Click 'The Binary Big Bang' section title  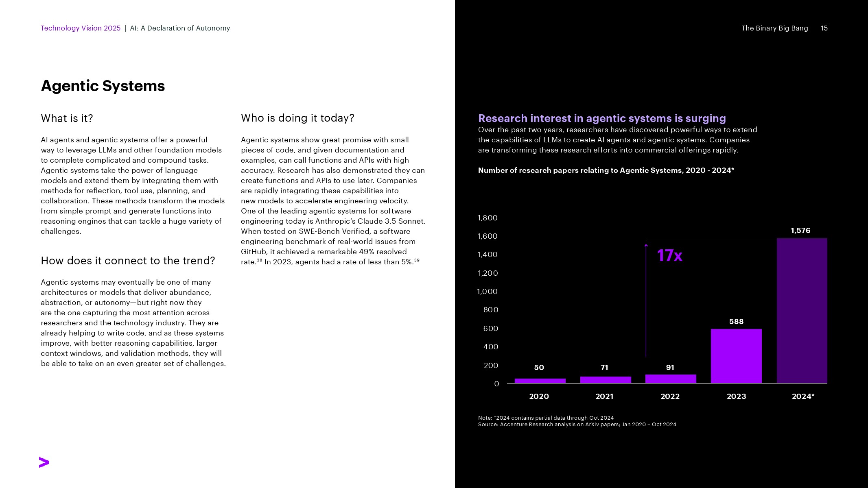click(x=774, y=28)
